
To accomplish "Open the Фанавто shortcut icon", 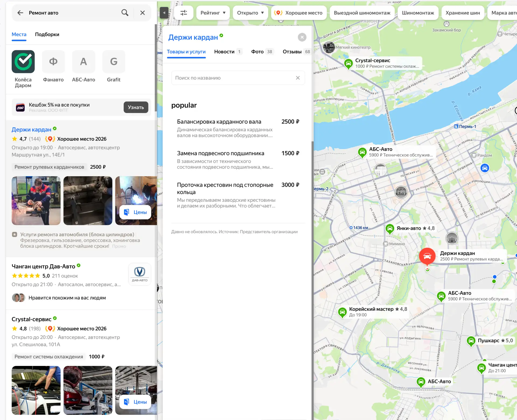I will 53,62.
